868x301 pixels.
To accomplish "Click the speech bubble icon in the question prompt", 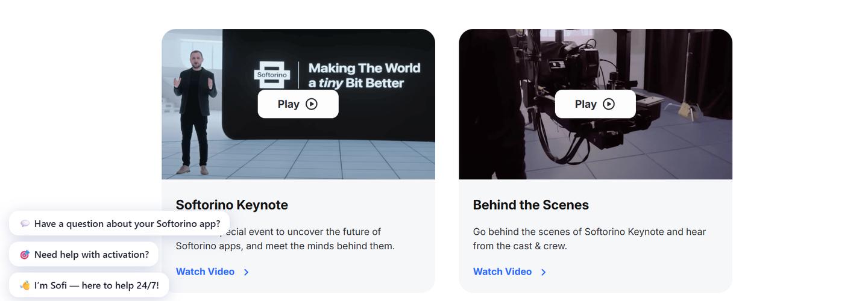I will 25,224.
